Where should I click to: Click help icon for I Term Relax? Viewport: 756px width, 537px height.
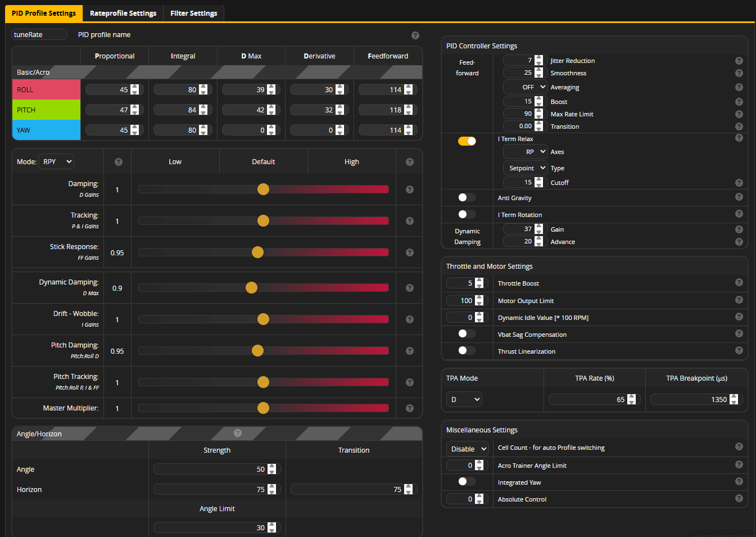click(x=739, y=138)
